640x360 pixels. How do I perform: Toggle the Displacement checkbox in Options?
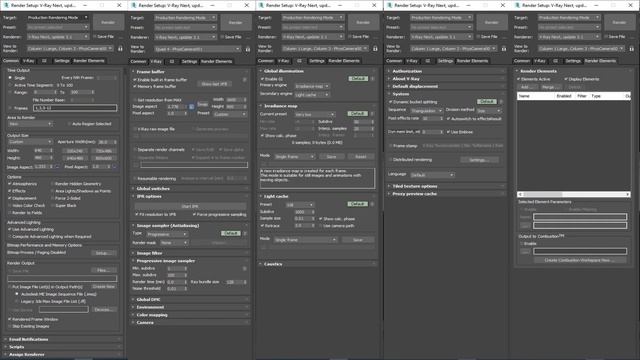pos(10,198)
